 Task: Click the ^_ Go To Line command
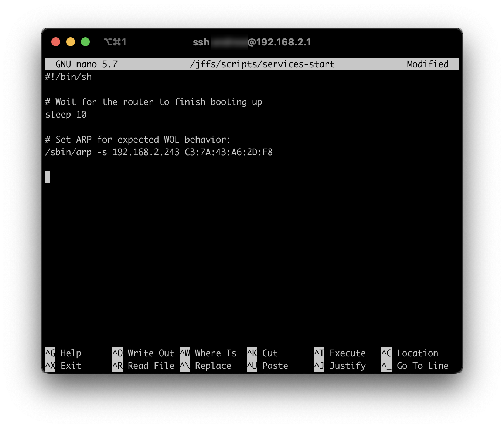[x=415, y=366]
